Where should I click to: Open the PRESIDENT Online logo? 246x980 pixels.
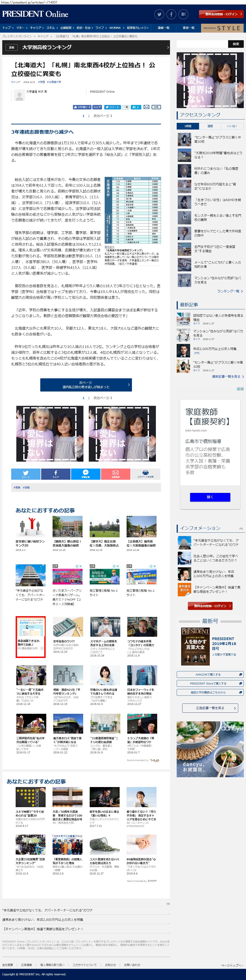click(35, 14)
